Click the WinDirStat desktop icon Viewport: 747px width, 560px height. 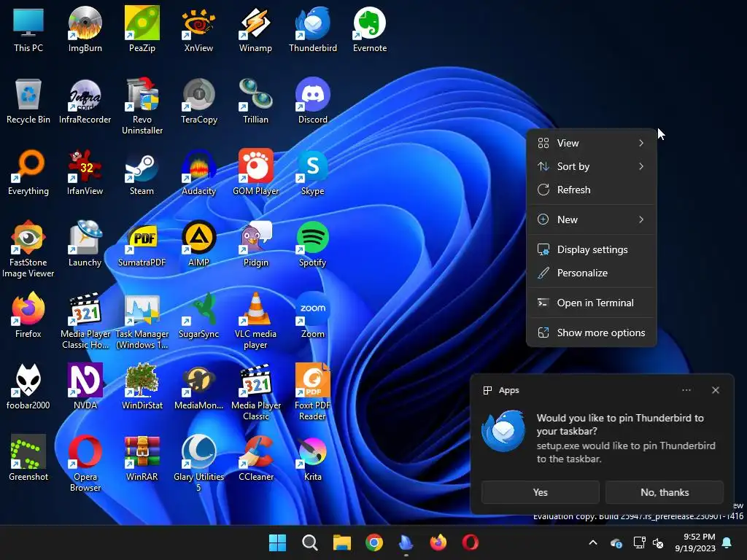142,386
